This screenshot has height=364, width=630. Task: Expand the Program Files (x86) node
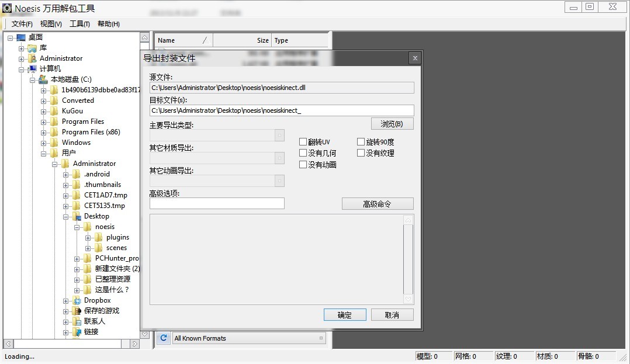point(43,132)
